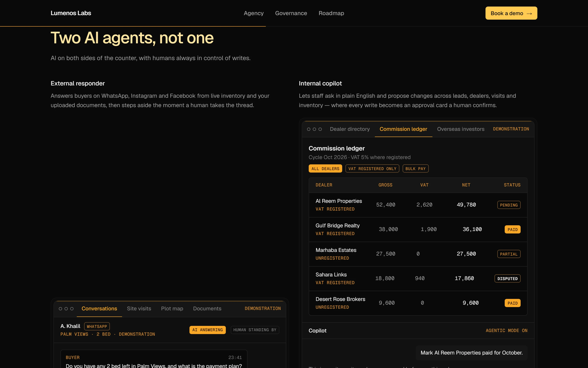Viewport: 588px width, 368px height.
Task: Switch to the Dealer directory tab
Action: click(x=350, y=129)
